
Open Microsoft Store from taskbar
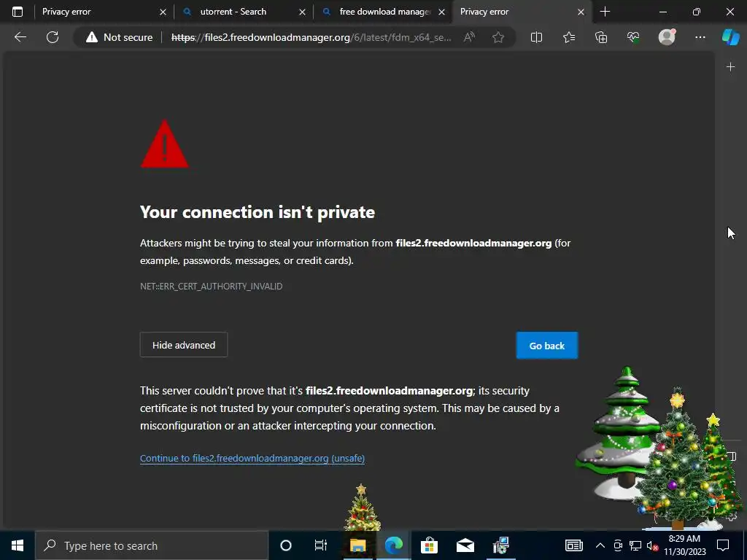[x=429, y=545]
